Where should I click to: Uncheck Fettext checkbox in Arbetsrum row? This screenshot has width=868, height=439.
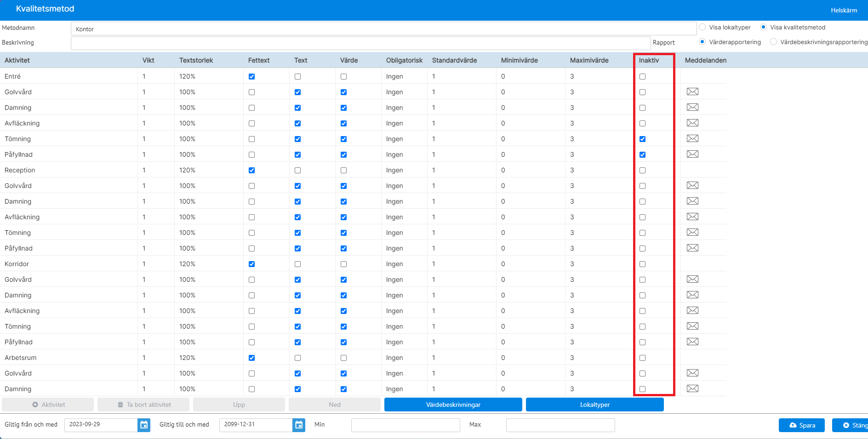pos(251,358)
